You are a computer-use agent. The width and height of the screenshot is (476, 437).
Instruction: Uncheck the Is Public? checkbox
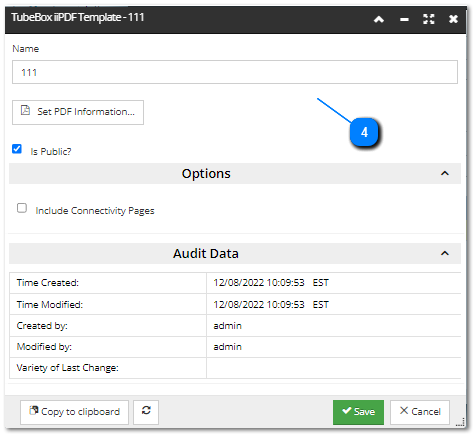point(17,149)
